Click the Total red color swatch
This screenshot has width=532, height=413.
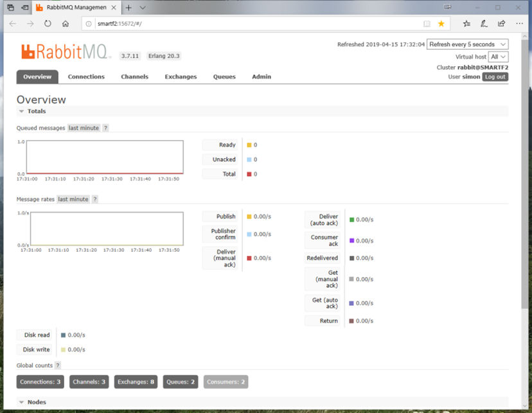click(x=249, y=174)
